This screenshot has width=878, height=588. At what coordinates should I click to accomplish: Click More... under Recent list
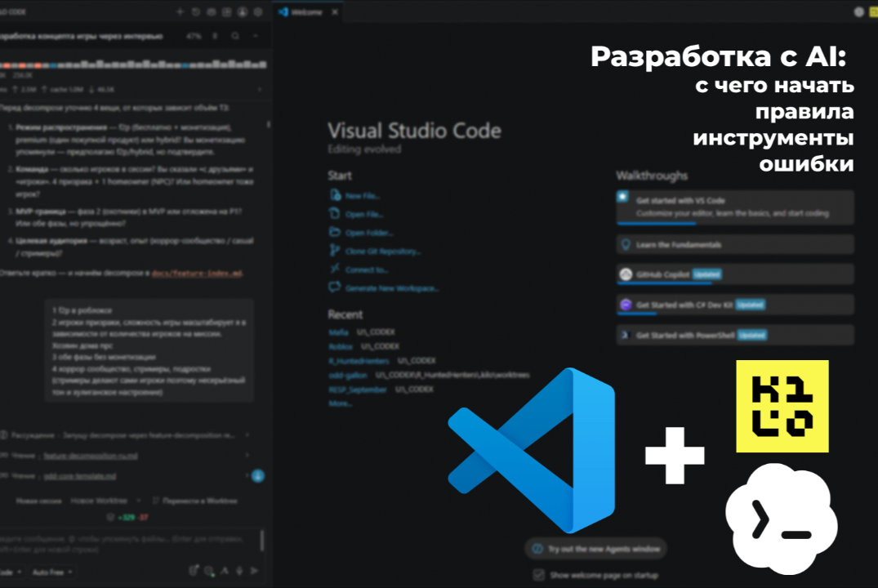pyautogui.click(x=340, y=403)
